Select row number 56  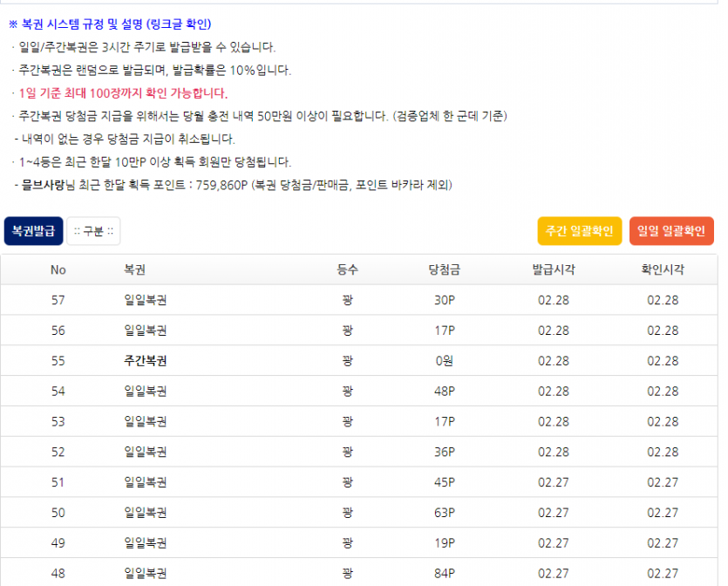pyautogui.click(x=58, y=330)
